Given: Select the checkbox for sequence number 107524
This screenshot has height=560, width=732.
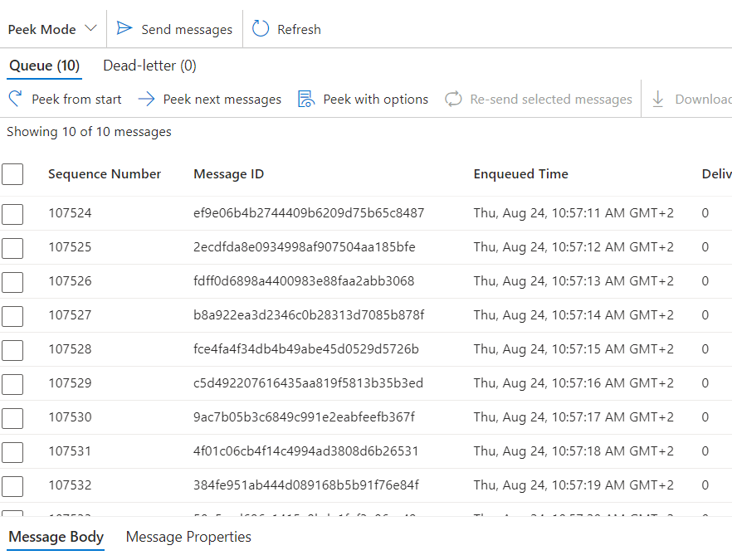Looking at the screenshot, I should pos(12,214).
